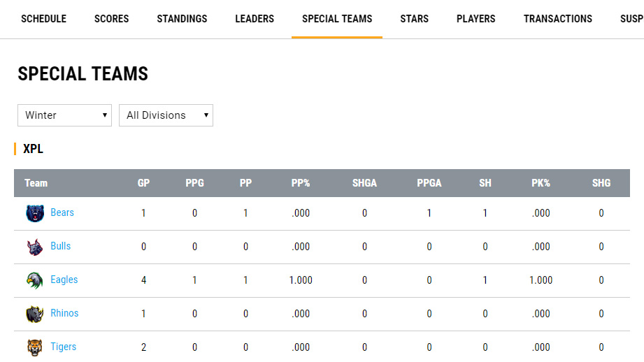Click the Eagles team logo icon
Viewport: 644px width, 362px height.
click(34, 280)
